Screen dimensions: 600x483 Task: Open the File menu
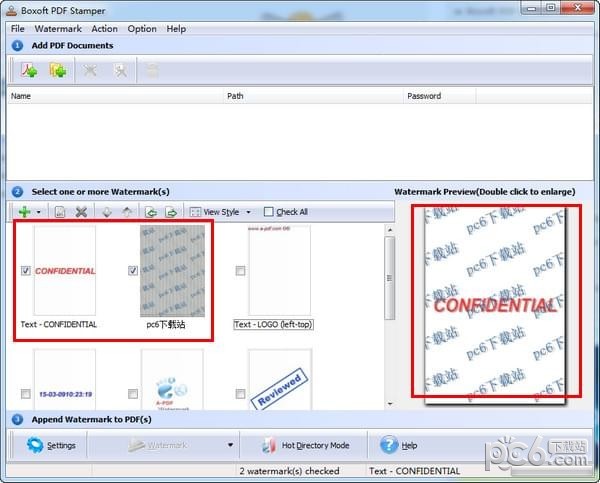(18, 29)
